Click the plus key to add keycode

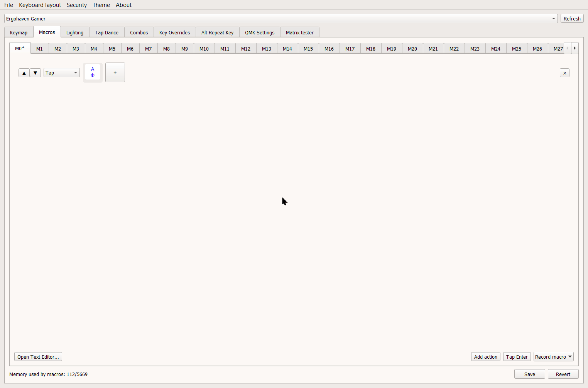pyautogui.click(x=115, y=73)
